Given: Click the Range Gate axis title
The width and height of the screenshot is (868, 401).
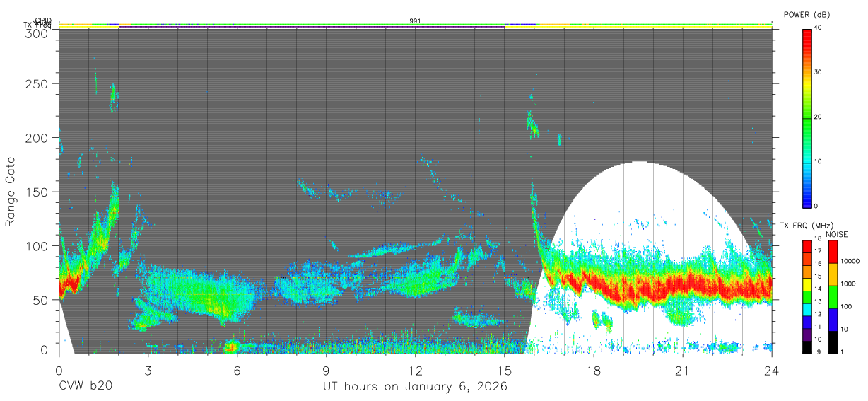Looking at the screenshot, I should (11, 192).
